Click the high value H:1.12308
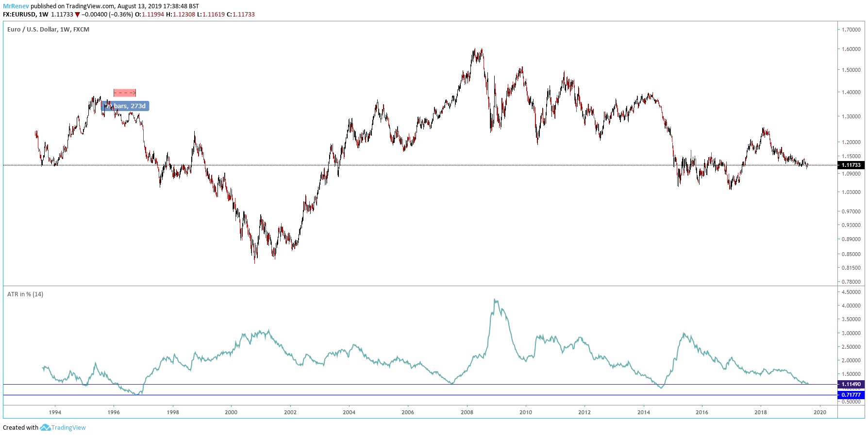This screenshot has height=436, width=868. (x=181, y=15)
